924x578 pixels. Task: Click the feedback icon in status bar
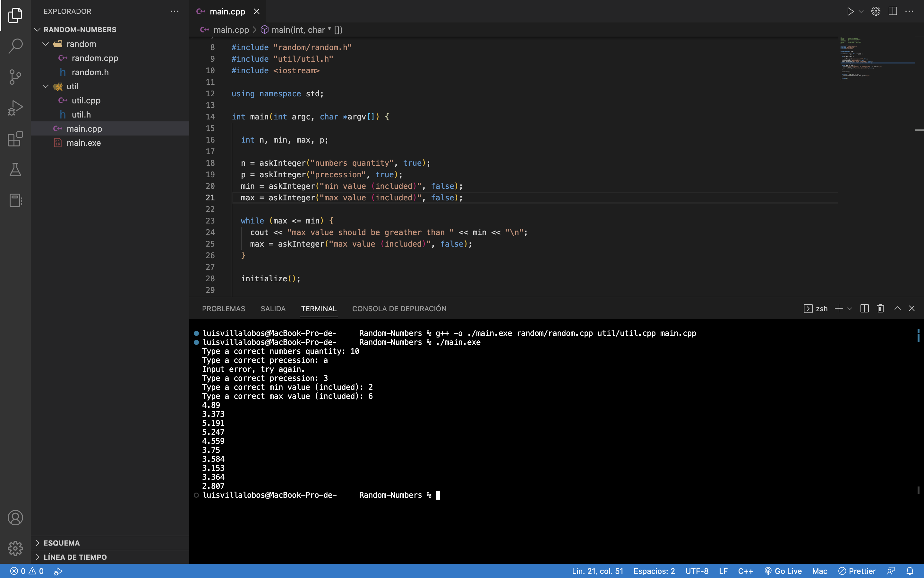click(891, 571)
